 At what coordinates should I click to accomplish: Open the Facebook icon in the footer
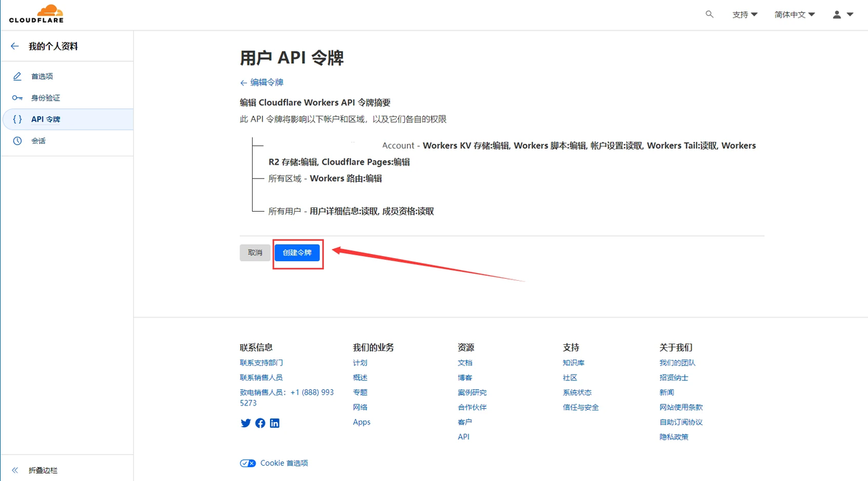click(260, 423)
